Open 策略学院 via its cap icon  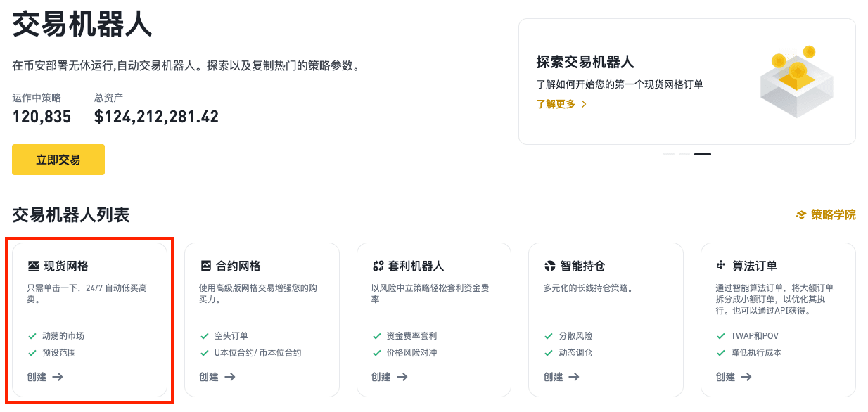coord(801,215)
